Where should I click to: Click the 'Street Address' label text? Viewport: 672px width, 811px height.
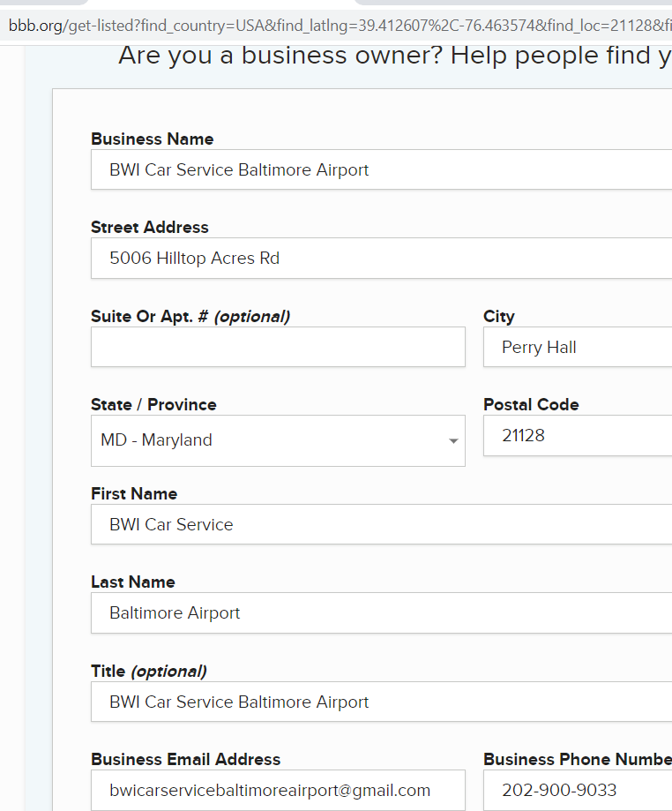click(x=149, y=228)
